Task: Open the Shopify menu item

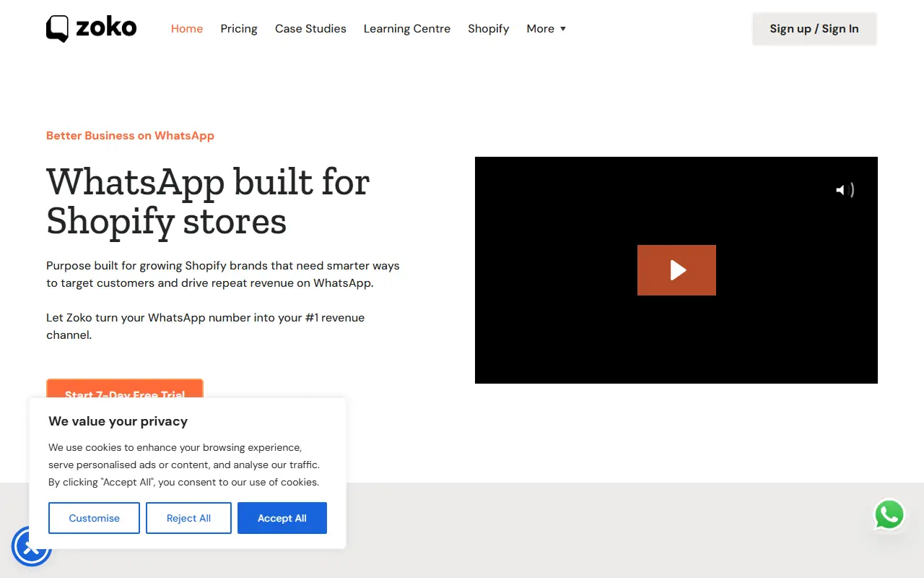Action: click(x=489, y=29)
